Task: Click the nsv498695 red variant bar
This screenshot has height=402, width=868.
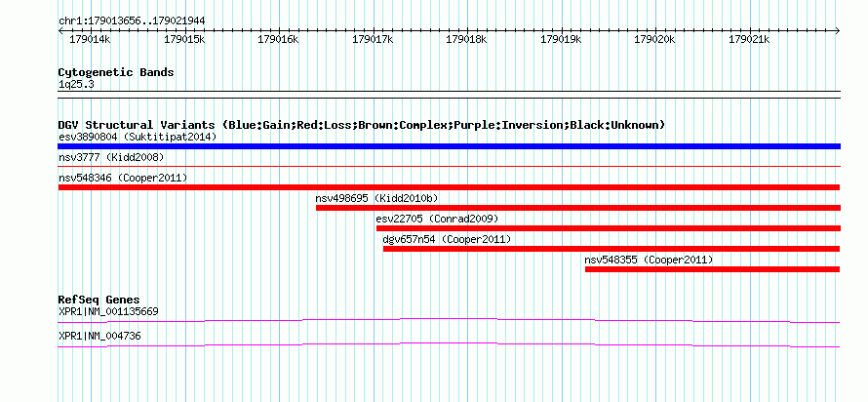Action: point(578,208)
